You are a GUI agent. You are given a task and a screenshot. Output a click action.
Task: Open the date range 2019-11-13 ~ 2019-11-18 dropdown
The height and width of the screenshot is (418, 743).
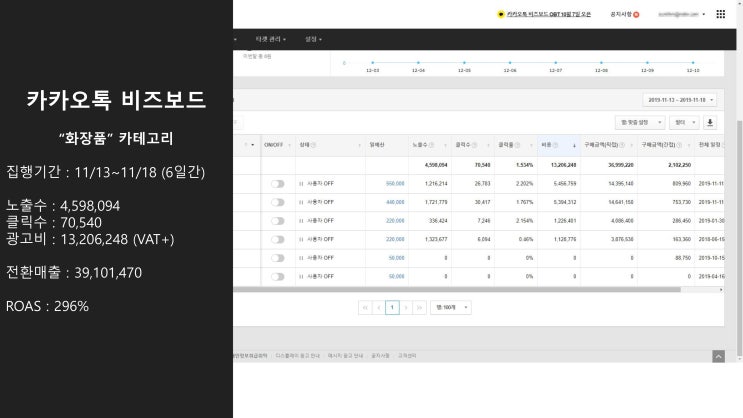[680, 100]
